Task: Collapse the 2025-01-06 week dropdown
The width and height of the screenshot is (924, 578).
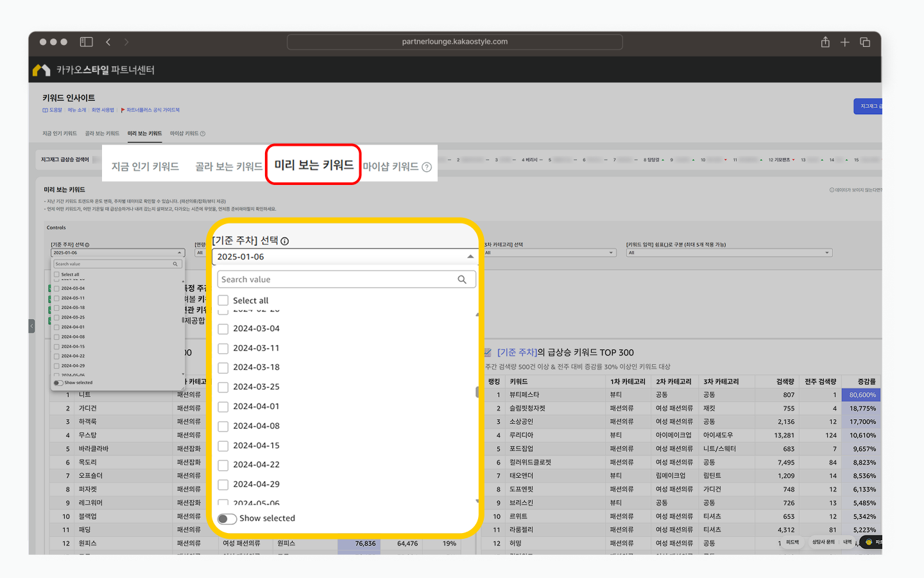Action: [x=470, y=257]
